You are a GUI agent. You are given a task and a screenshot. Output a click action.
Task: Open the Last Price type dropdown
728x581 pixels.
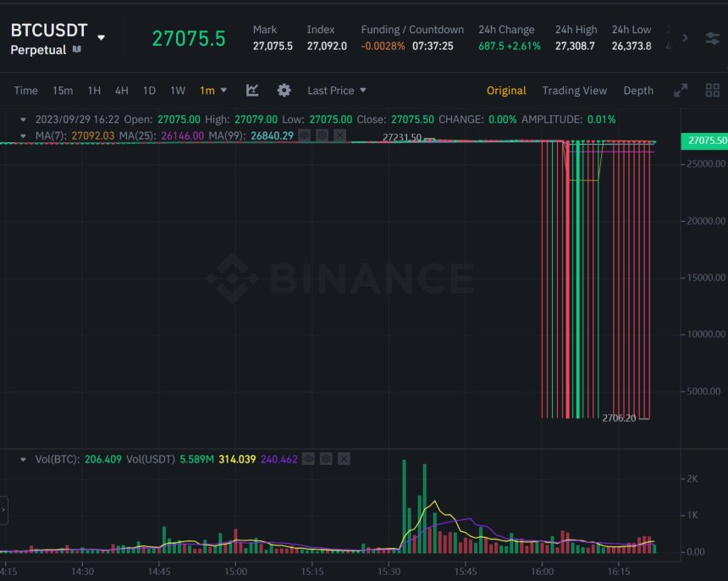[337, 90]
